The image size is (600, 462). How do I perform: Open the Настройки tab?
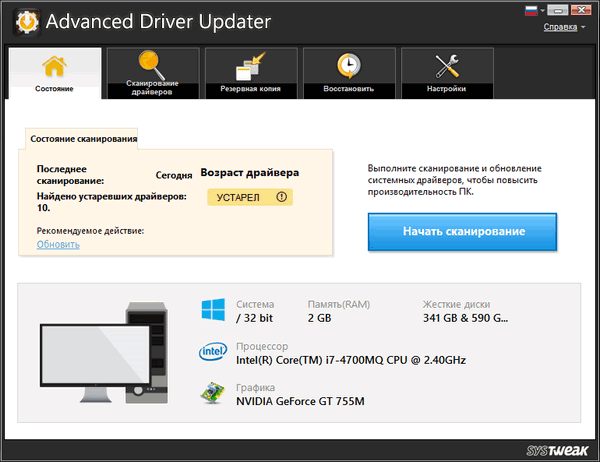pyautogui.click(x=447, y=73)
